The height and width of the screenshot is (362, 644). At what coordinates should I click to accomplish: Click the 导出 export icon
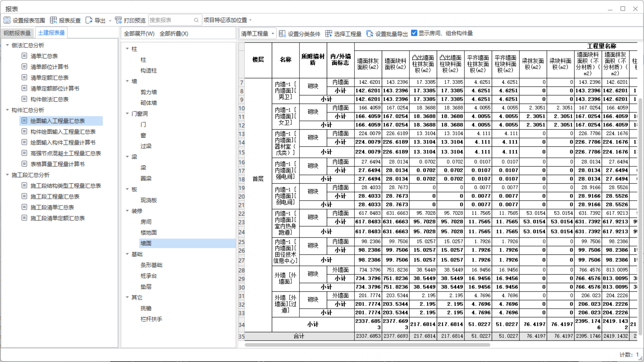click(x=89, y=20)
